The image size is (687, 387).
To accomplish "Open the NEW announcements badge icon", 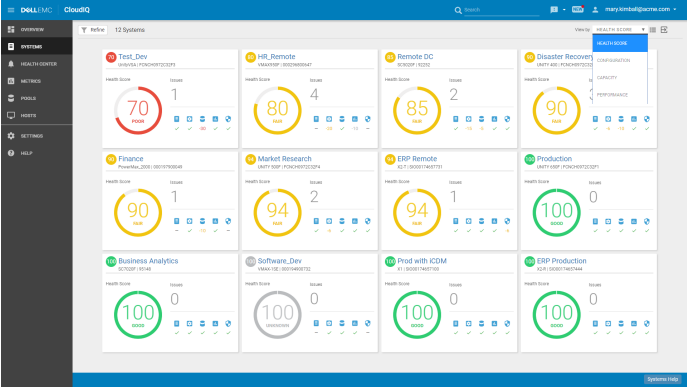I will pos(578,9).
